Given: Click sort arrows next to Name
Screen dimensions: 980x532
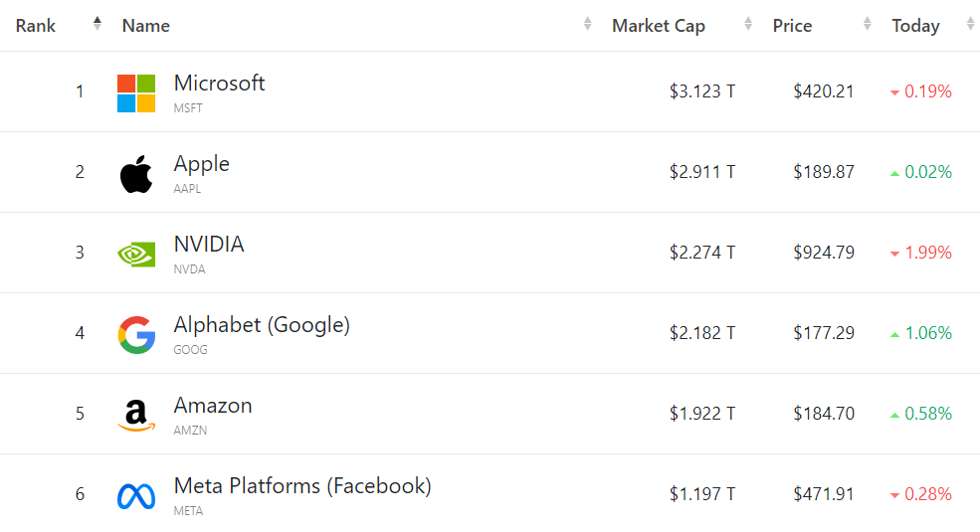Looking at the screenshot, I should (x=588, y=24).
